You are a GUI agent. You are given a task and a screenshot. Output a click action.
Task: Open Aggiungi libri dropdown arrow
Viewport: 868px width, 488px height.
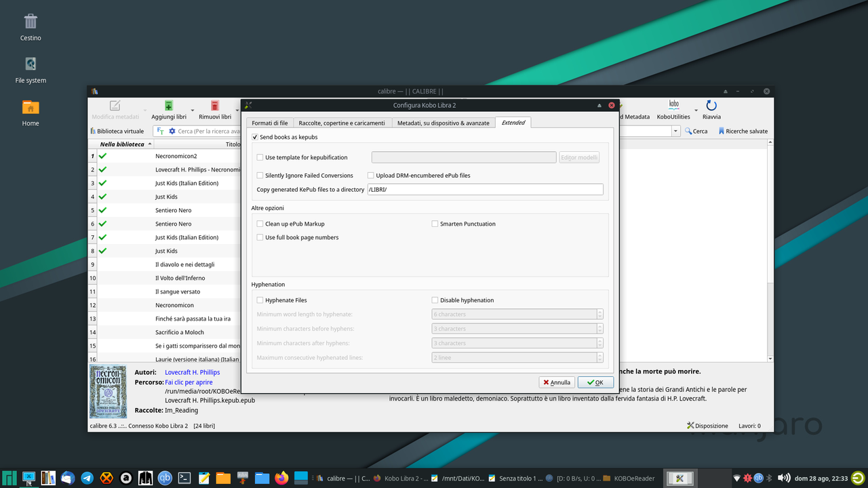point(193,110)
